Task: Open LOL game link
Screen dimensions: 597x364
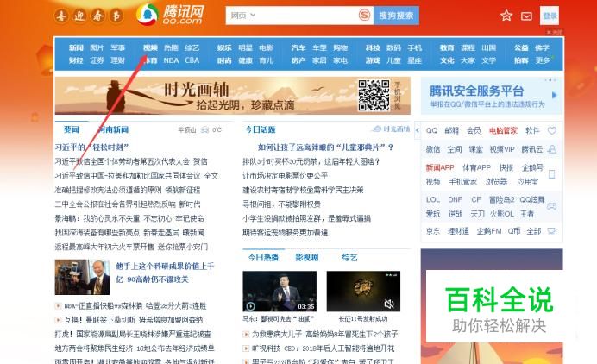Action: (433, 199)
